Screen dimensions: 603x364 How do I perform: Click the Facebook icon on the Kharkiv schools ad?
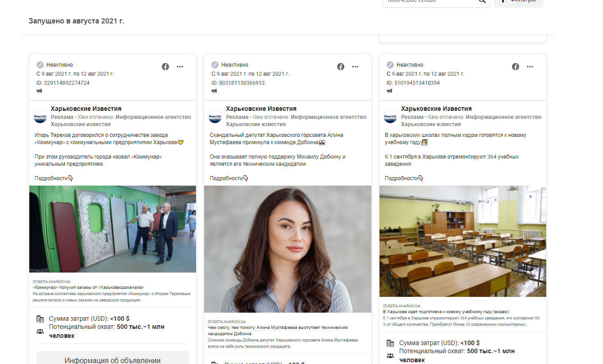click(516, 67)
